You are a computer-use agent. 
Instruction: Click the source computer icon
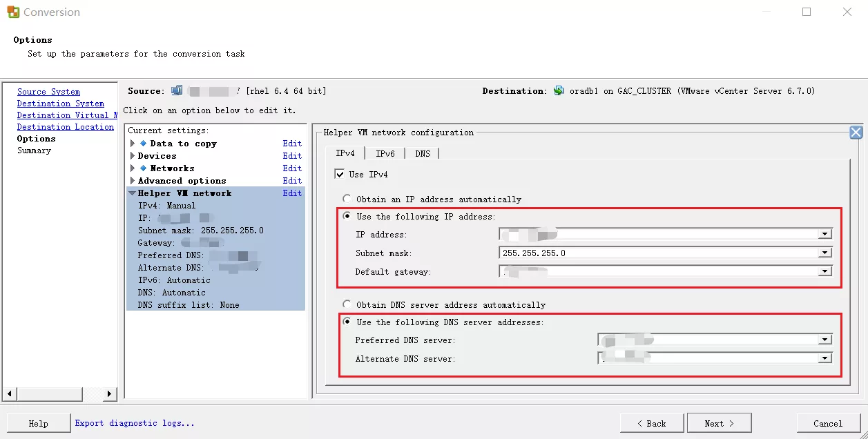tap(177, 91)
